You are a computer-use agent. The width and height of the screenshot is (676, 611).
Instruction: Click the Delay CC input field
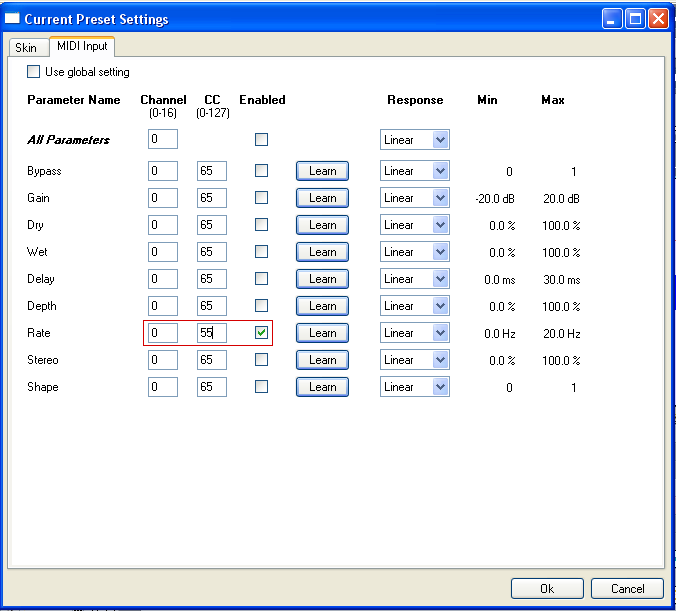(212, 279)
